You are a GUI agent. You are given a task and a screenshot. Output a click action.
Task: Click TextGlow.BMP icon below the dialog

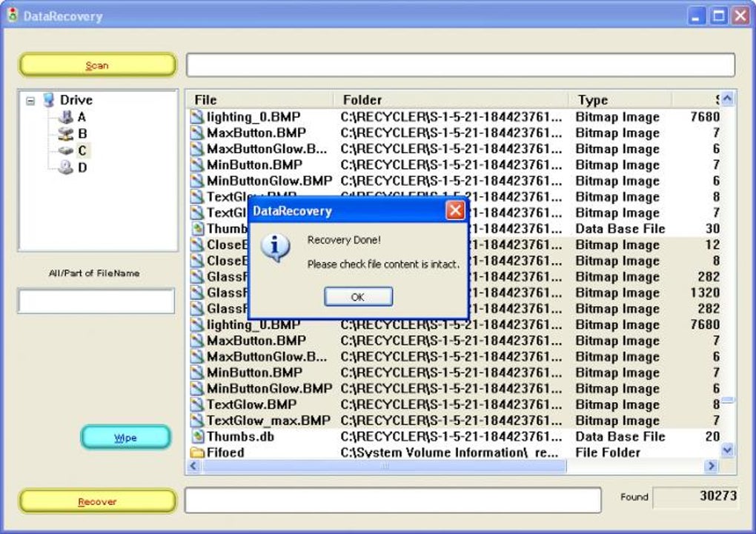(x=197, y=404)
